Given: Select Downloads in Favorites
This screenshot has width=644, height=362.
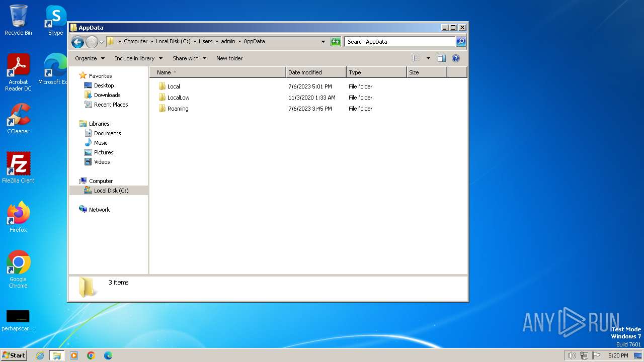Looking at the screenshot, I should coord(107,95).
